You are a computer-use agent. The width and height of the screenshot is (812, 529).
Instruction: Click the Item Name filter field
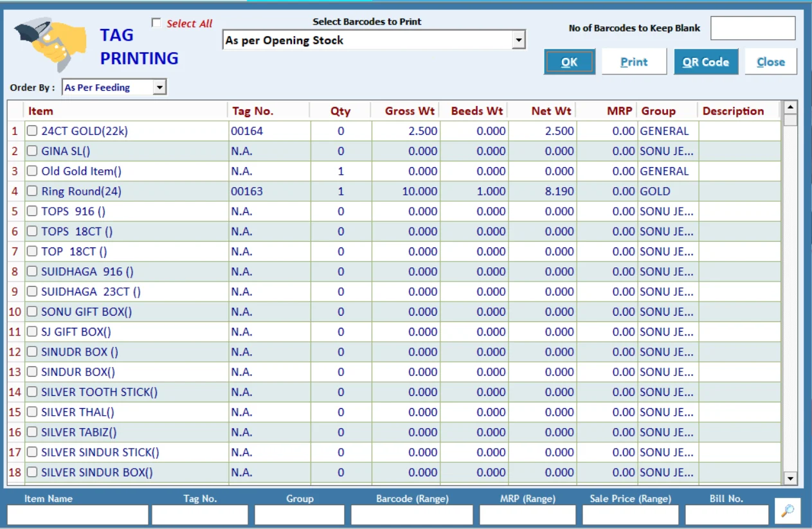[x=78, y=515]
